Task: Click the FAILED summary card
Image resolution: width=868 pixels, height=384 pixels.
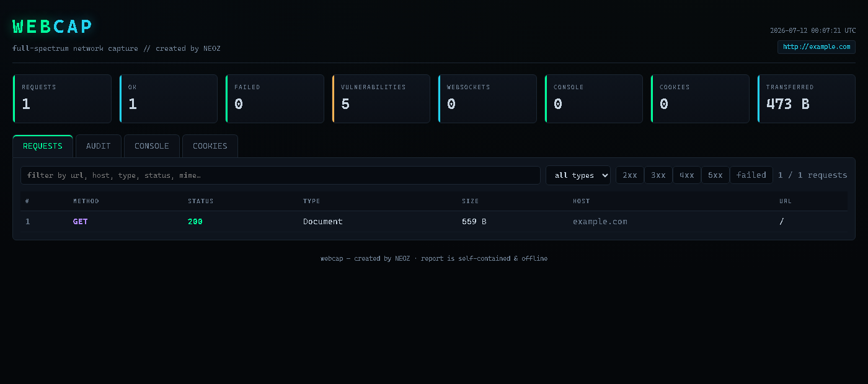Action: [275, 99]
